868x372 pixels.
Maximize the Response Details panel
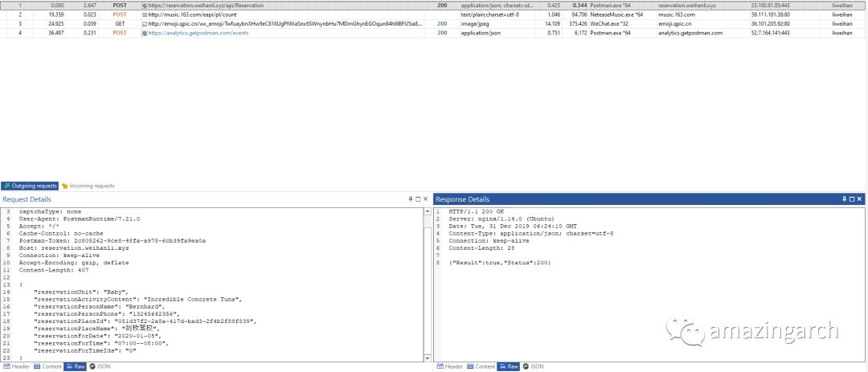(852, 198)
